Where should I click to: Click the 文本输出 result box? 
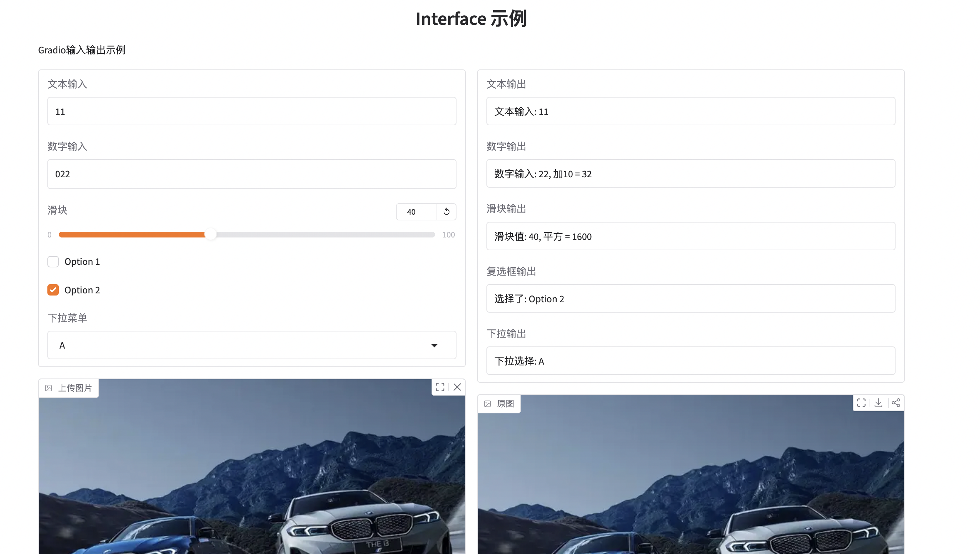(x=690, y=111)
